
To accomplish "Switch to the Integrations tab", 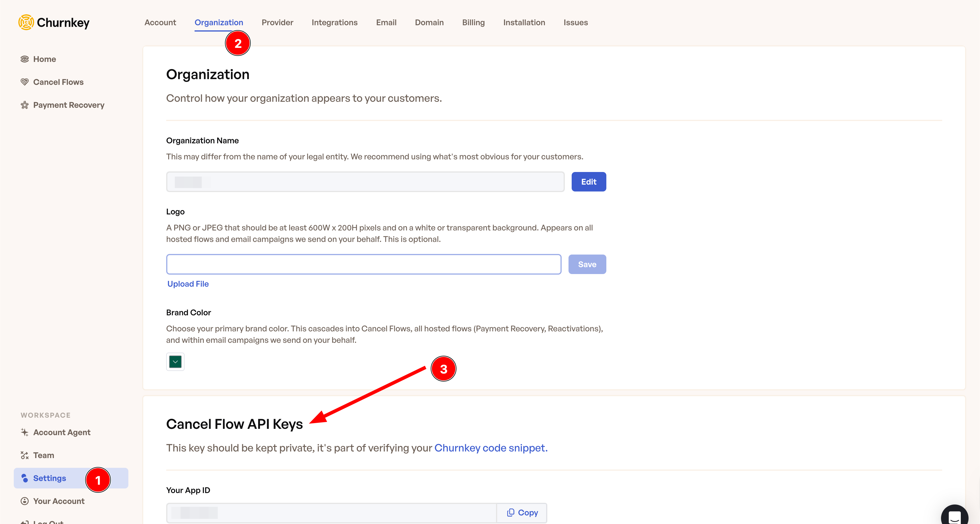I will (x=334, y=23).
